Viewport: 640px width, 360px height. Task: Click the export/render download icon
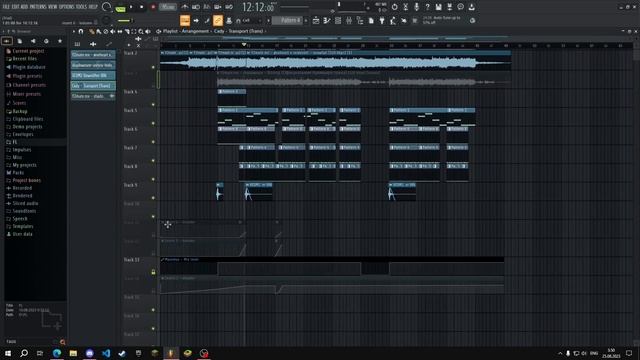coord(471,7)
